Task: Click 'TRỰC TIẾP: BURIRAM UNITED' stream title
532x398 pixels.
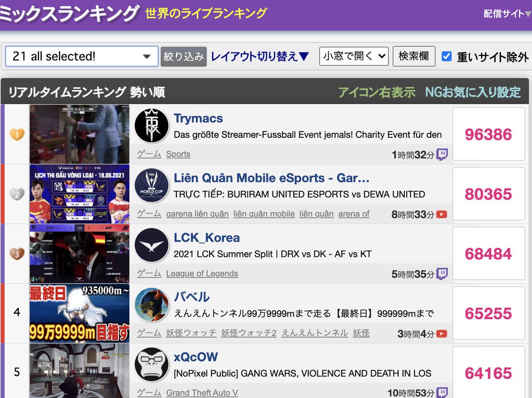Action: 299,194
